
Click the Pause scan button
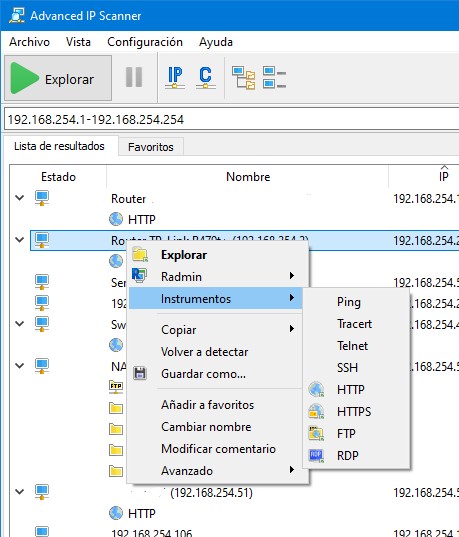tap(134, 77)
